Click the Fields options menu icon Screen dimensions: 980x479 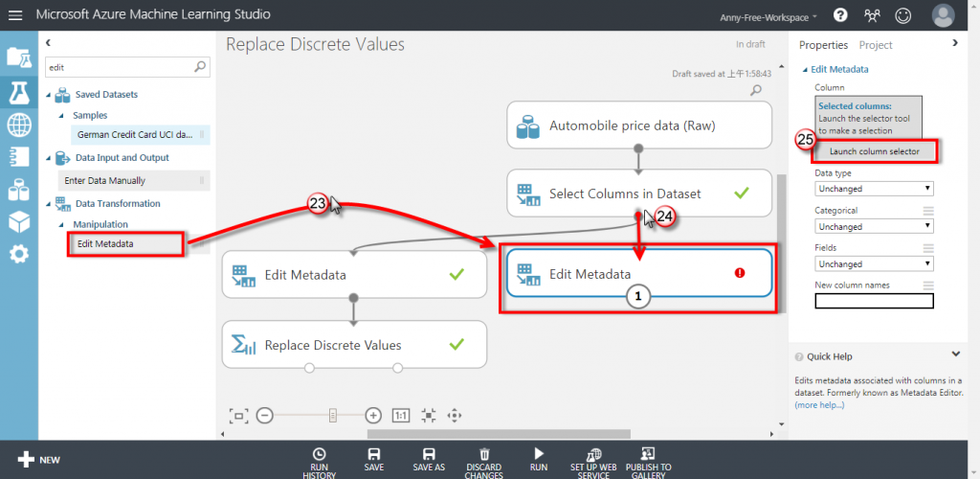coord(927,247)
